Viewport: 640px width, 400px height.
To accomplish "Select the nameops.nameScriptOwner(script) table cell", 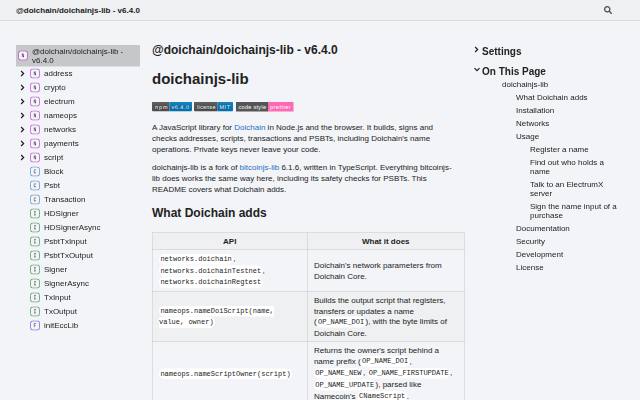I will point(230,374).
